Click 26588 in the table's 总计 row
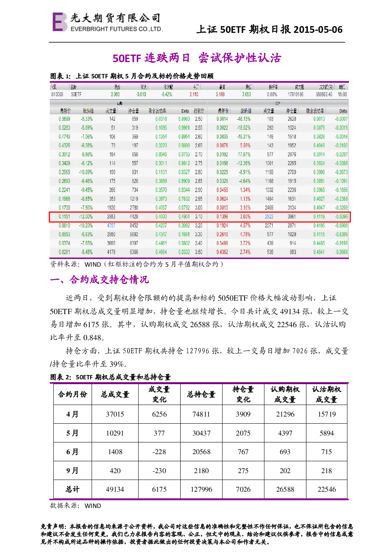This screenshot has width=392, height=555. pyautogui.click(x=285, y=489)
